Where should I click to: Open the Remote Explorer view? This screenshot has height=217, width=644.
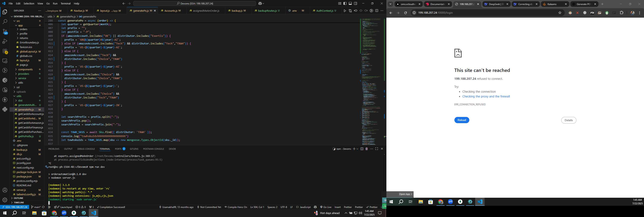click(5, 61)
